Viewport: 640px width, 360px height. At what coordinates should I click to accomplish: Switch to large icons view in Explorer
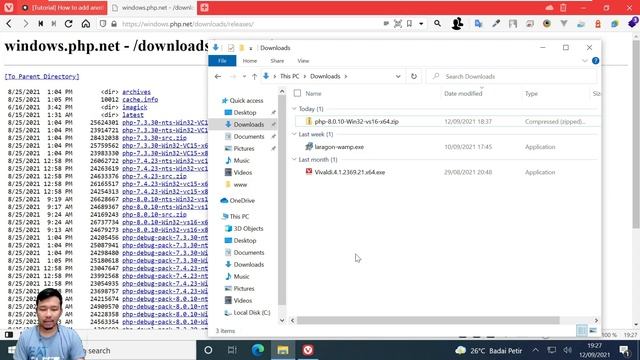(593, 331)
